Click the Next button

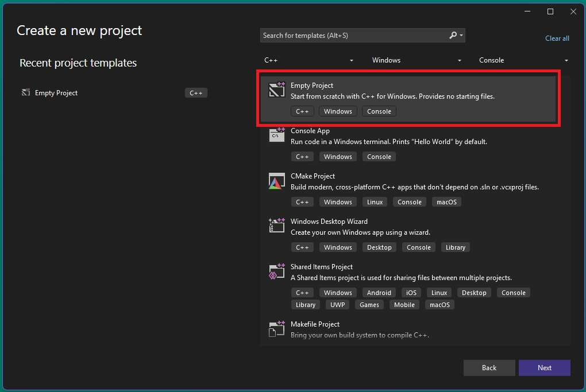point(544,368)
